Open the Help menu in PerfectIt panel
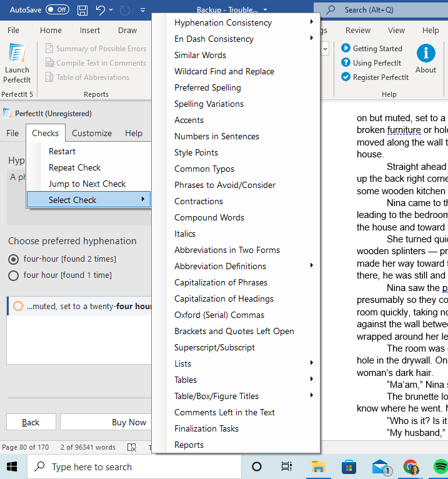This screenshot has height=479, width=448. [134, 133]
